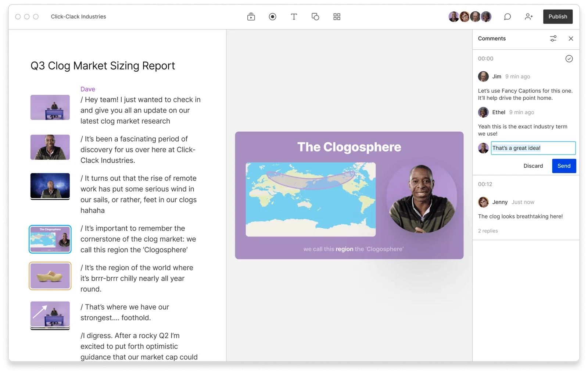Viewport: 588px width, 374px height.
Task: Send the reply comment
Action: tap(564, 166)
